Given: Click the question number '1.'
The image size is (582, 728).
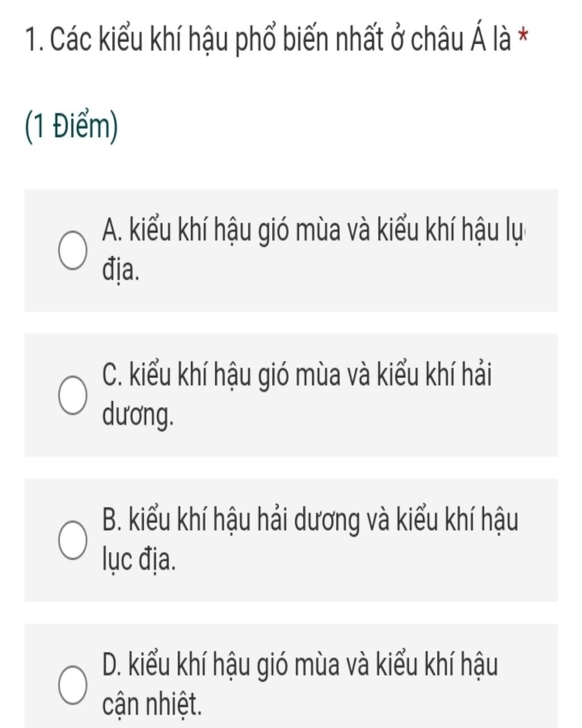Looking at the screenshot, I should click(35, 40).
